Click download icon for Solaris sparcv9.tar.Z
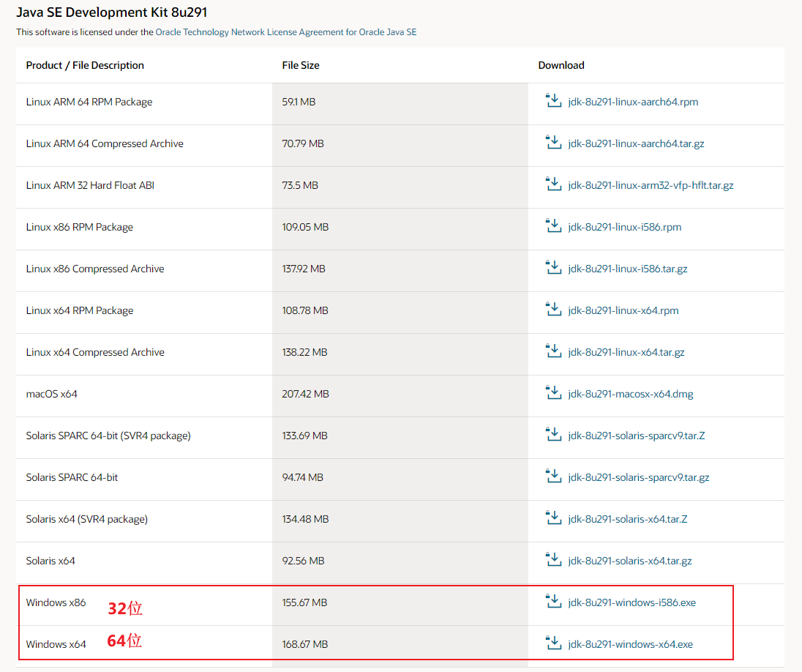802x672 pixels. coord(553,435)
